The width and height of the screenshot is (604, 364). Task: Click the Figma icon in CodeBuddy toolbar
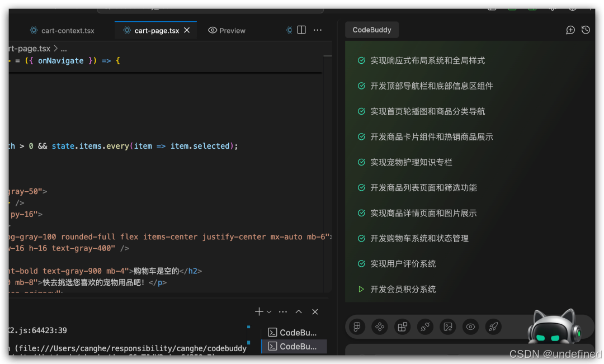point(357,327)
